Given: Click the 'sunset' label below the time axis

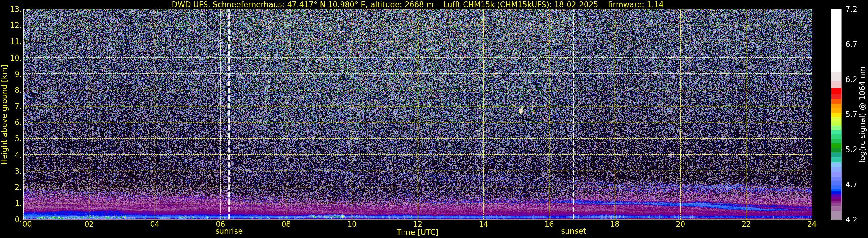Looking at the screenshot, I should coord(574,231).
